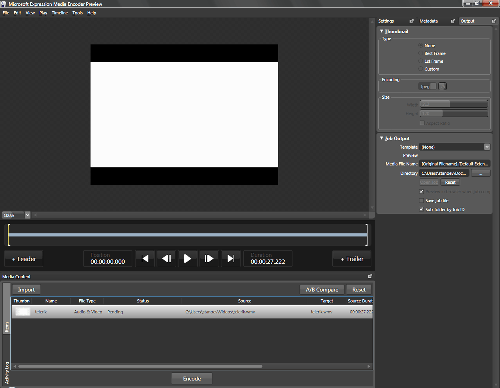The image size is (500, 388).
Task: Select the None thumbnail type radio
Action: 420,45
